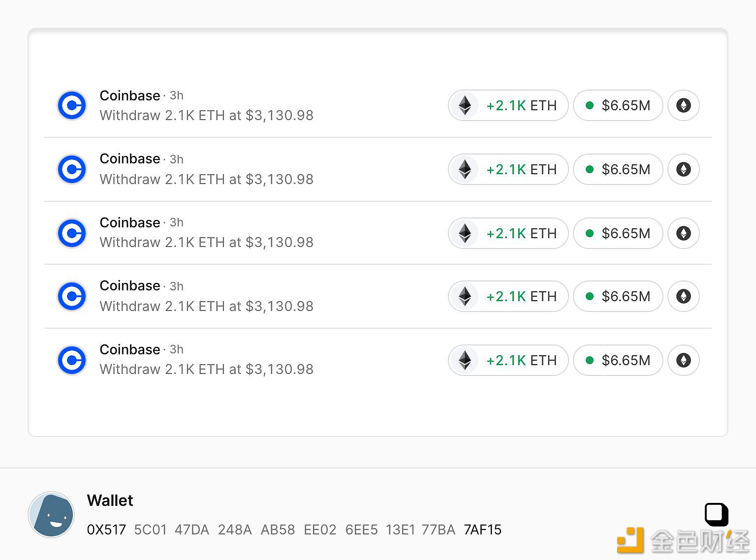Viewport: 756px width, 560px height.
Task: Click the Coinbase logo in the fourth transaction row
Action: [x=72, y=296]
